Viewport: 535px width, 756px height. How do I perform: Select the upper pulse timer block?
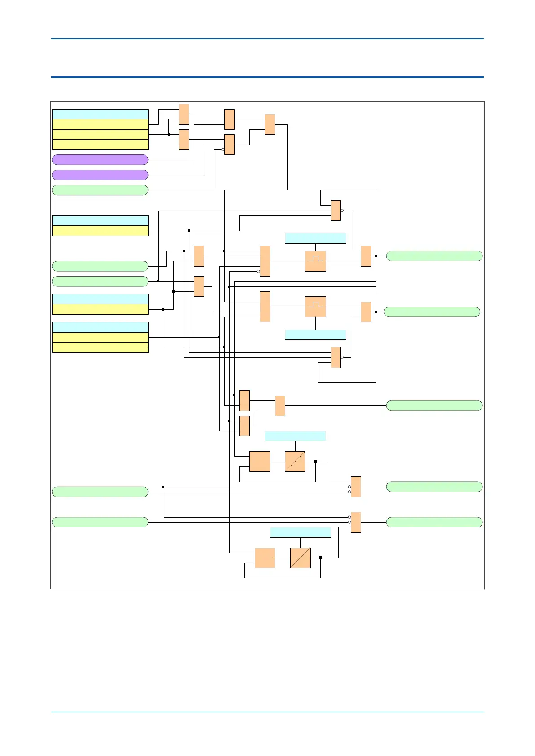point(315,261)
